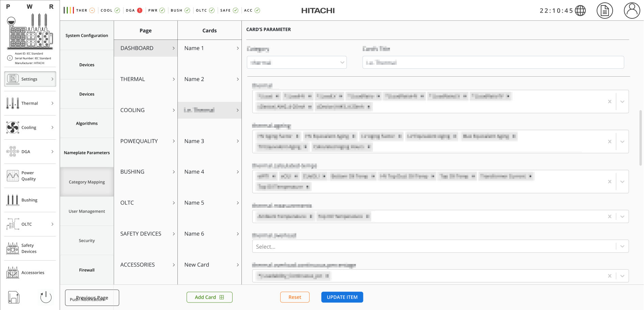Select the Name 1 card
Image resolution: width=644 pixels, height=310 pixels.
pyautogui.click(x=210, y=48)
